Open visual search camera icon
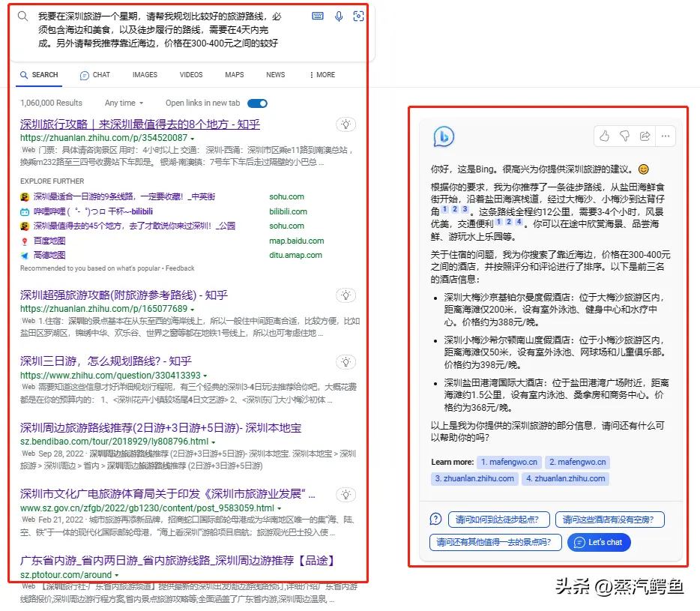 click(x=358, y=16)
